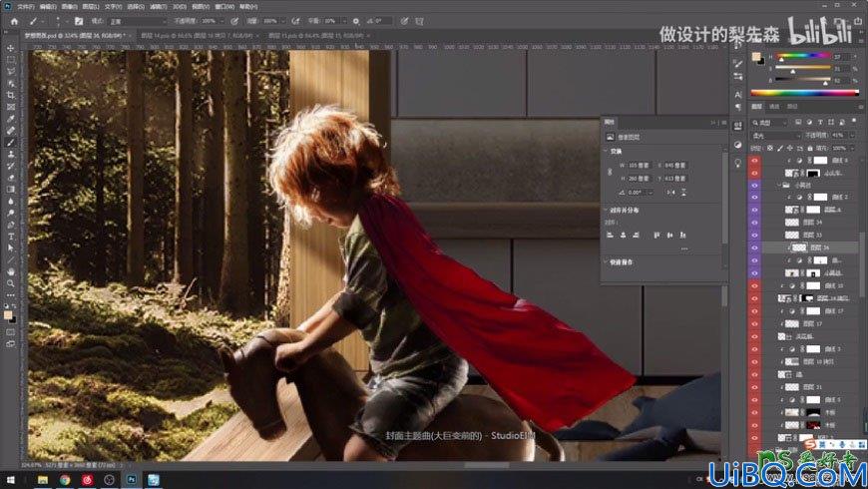Open the 图层 menu in menu bar
The image size is (868, 489).
90,7
